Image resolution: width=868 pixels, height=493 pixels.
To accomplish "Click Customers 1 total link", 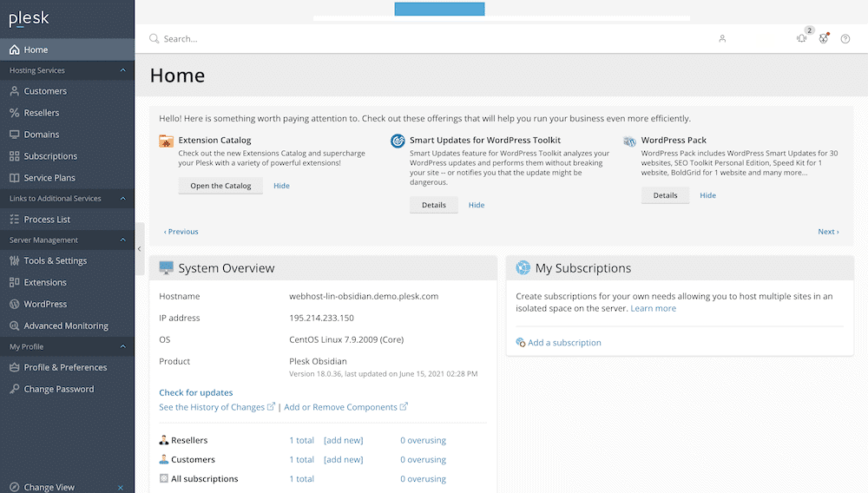I will 302,460.
